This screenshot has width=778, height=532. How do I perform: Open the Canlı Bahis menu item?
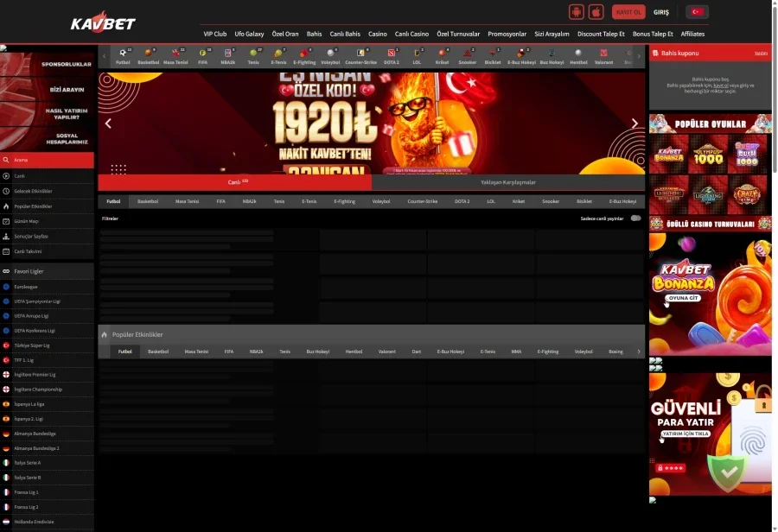(345, 35)
